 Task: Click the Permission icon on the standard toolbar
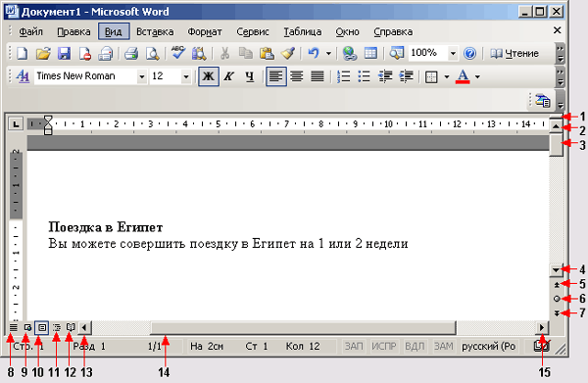(84, 54)
